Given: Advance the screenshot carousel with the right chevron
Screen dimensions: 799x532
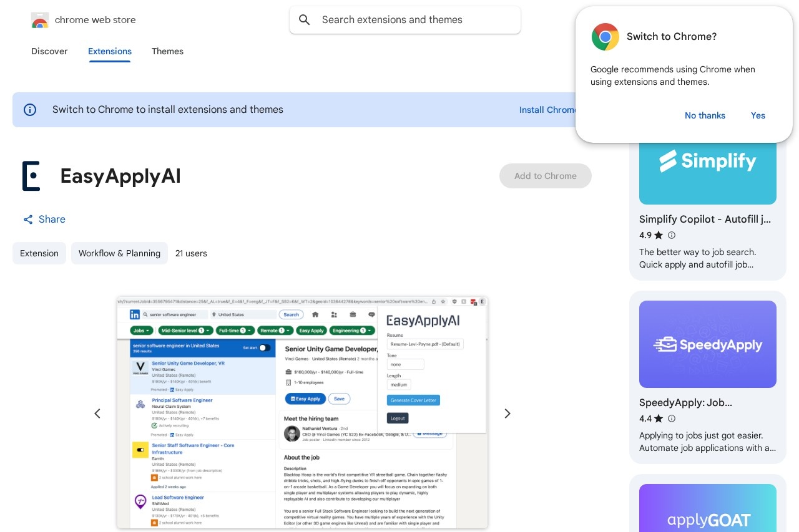Looking at the screenshot, I should pos(507,414).
